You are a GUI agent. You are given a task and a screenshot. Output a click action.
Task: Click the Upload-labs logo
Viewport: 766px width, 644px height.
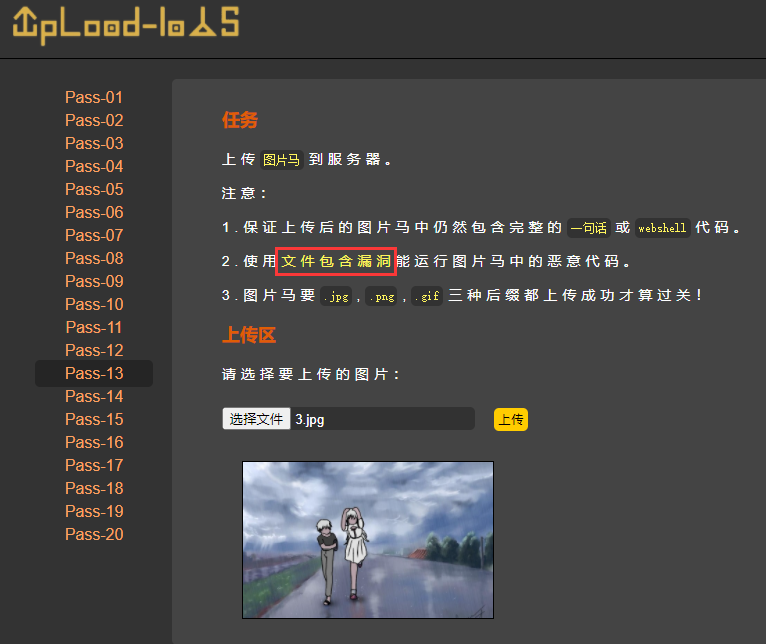click(x=126, y=26)
